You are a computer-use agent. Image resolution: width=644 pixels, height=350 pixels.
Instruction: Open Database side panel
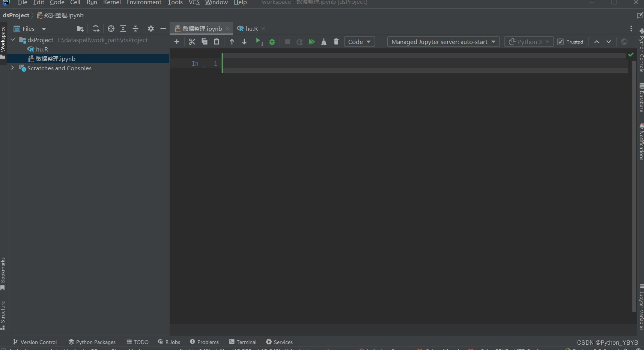pyautogui.click(x=641, y=98)
